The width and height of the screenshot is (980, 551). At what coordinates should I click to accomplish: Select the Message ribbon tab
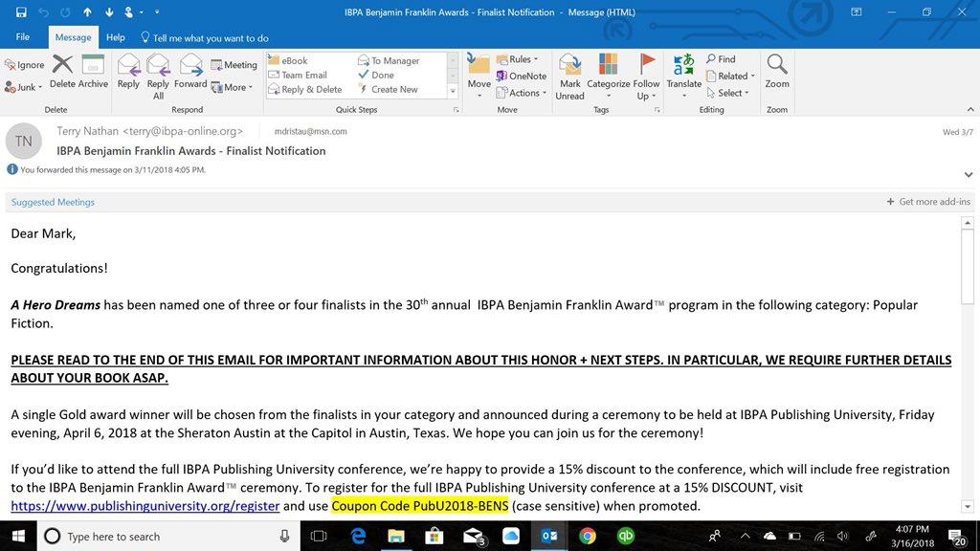click(73, 37)
